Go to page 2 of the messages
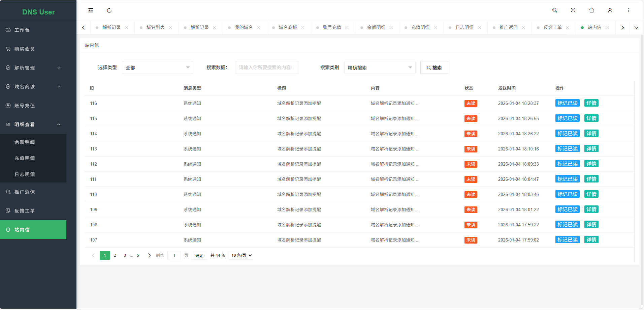This screenshot has height=310, width=644. (x=115, y=255)
